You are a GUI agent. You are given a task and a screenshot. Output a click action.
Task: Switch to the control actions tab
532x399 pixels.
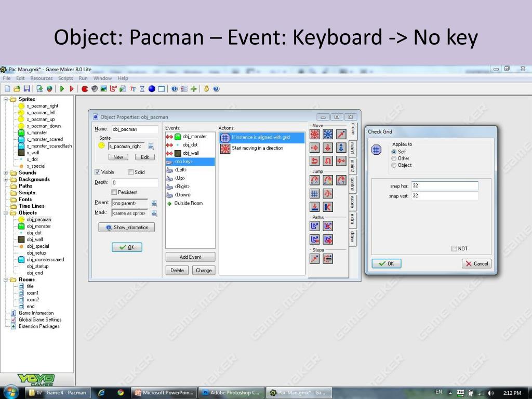click(353, 184)
